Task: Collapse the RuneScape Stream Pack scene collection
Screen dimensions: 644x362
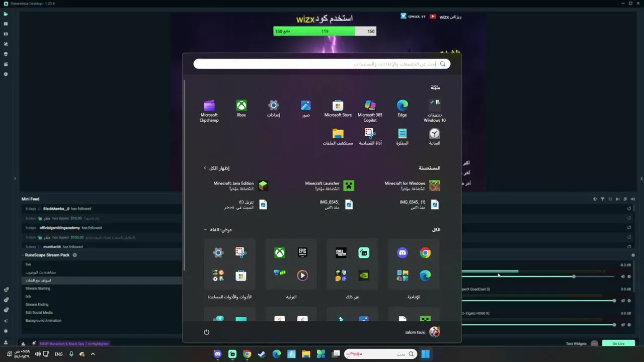Action: pyautogui.click(x=23, y=255)
